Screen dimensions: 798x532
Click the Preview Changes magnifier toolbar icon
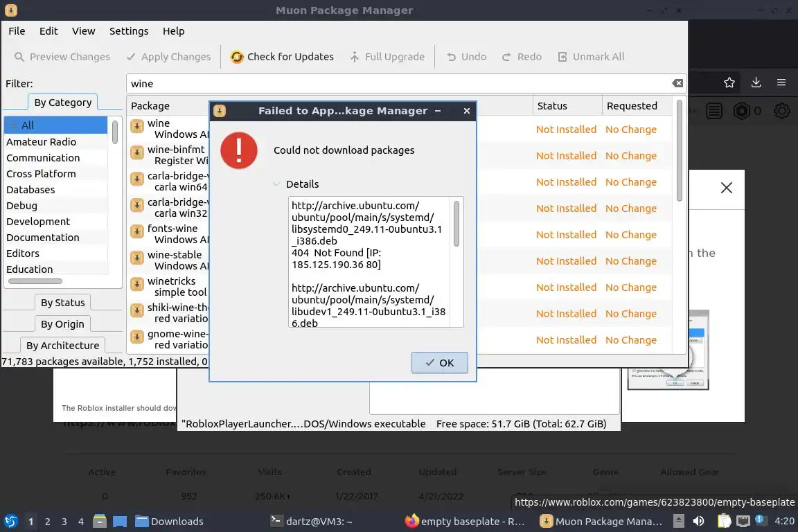point(19,57)
